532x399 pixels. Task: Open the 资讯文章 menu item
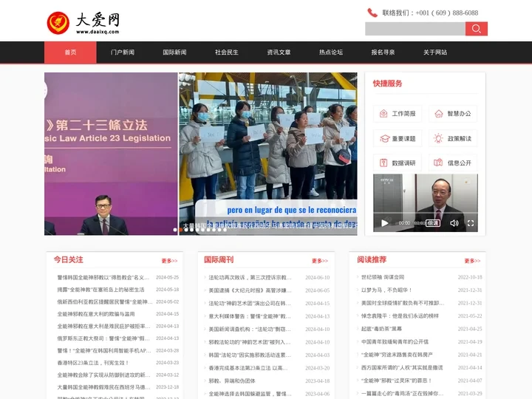[x=279, y=52]
